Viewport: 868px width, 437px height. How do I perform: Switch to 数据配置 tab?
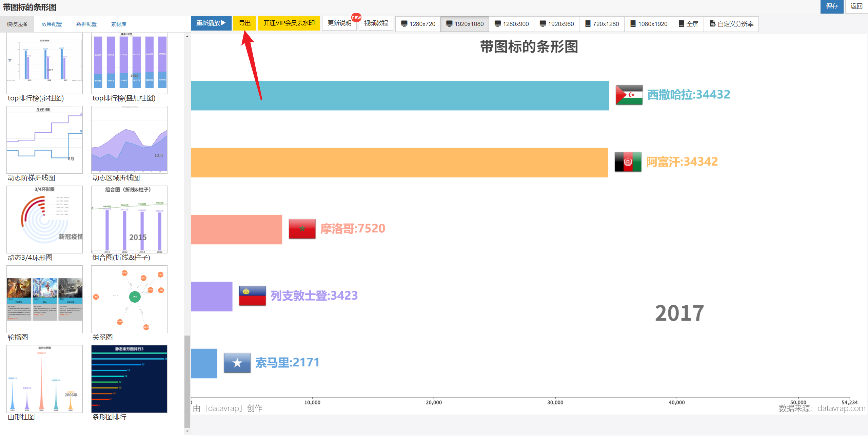coord(86,24)
